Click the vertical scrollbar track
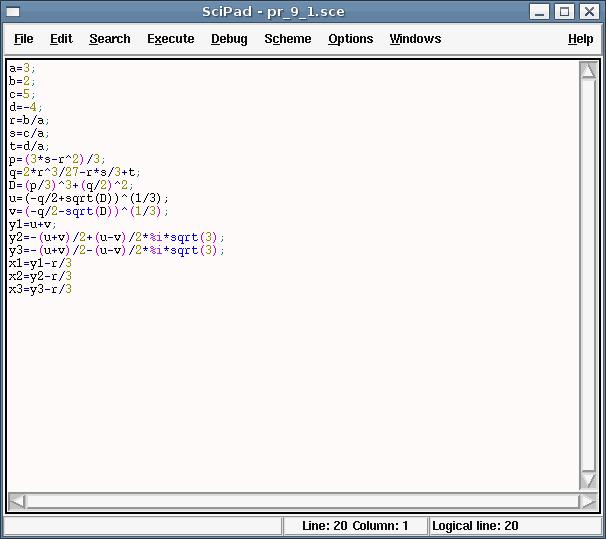 tap(588, 275)
